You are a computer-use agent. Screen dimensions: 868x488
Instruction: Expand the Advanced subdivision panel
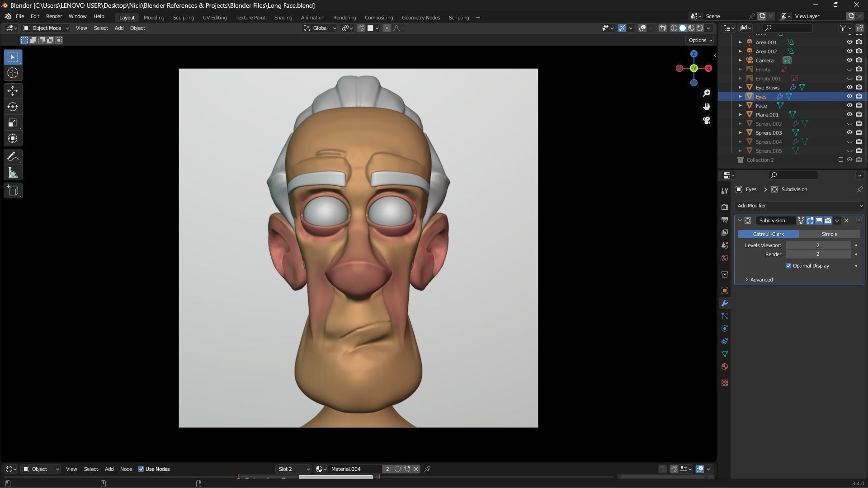[761, 280]
